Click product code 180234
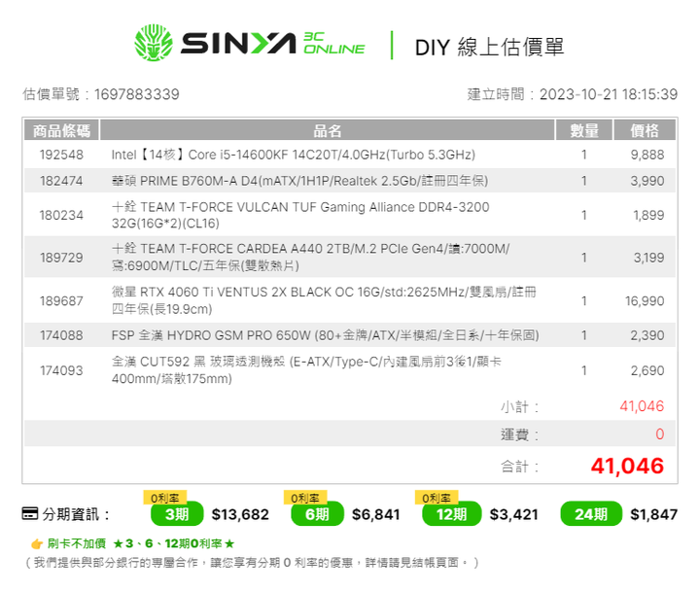The image size is (700, 591). [x=61, y=215]
